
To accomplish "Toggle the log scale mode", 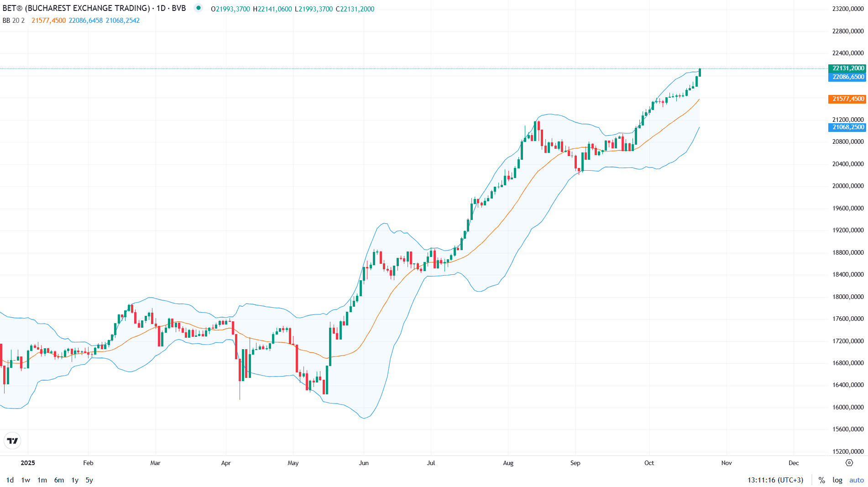I will 837,480.
